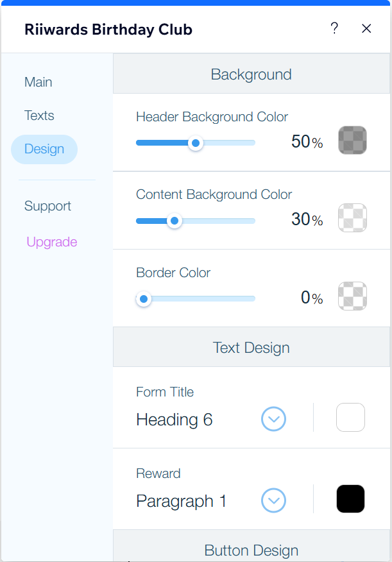Click the Header Background opacity slider handle
Image resolution: width=392 pixels, height=562 pixels.
(196, 143)
